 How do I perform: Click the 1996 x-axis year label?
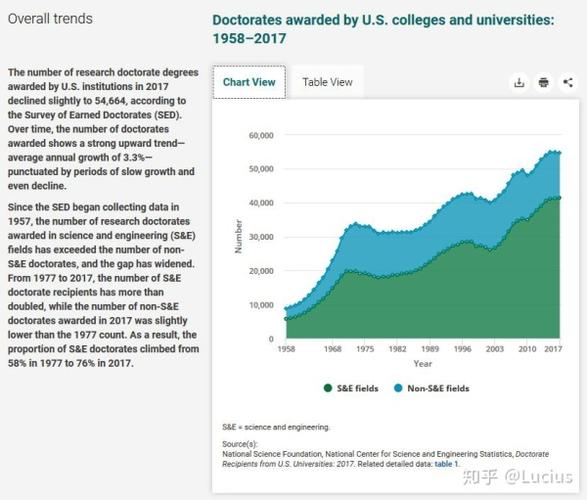click(x=462, y=349)
